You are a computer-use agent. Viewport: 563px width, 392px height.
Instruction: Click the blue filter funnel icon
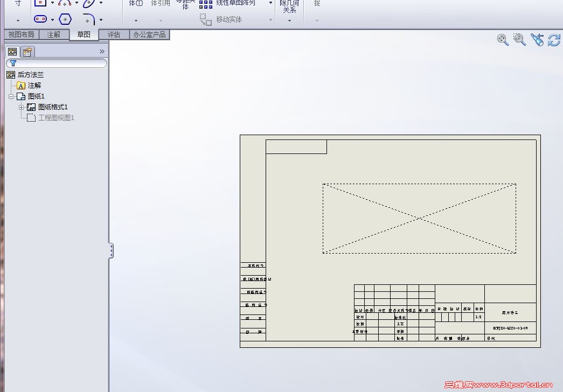point(13,63)
